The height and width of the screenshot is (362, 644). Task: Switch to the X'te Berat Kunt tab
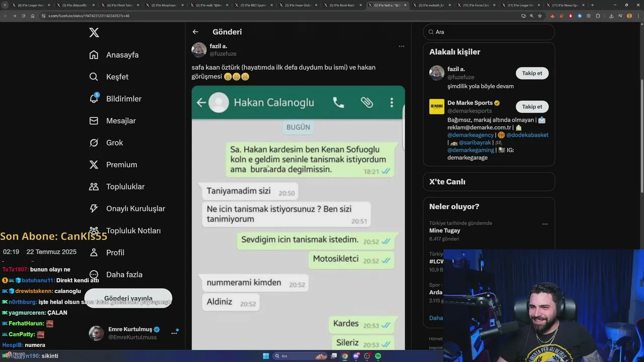tap(342, 5)
